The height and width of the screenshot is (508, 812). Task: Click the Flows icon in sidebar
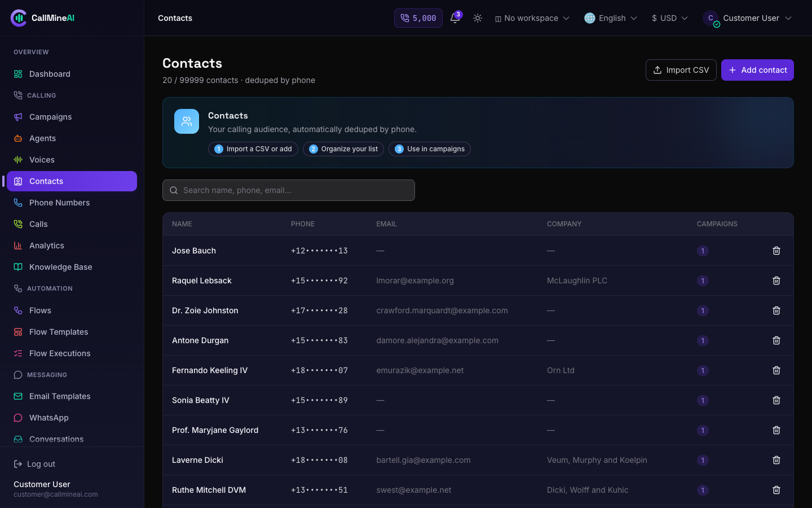pyautogui.click(x=18, y=310)
